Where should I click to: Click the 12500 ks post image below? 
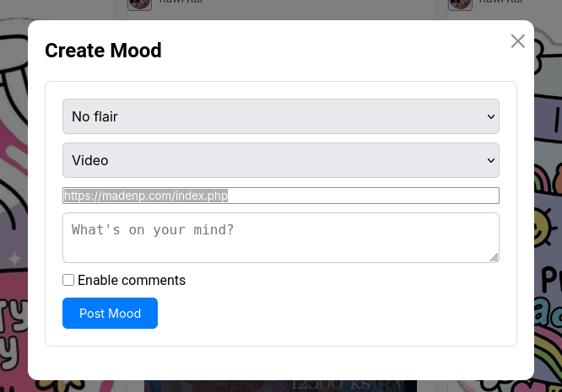(281, 386)
